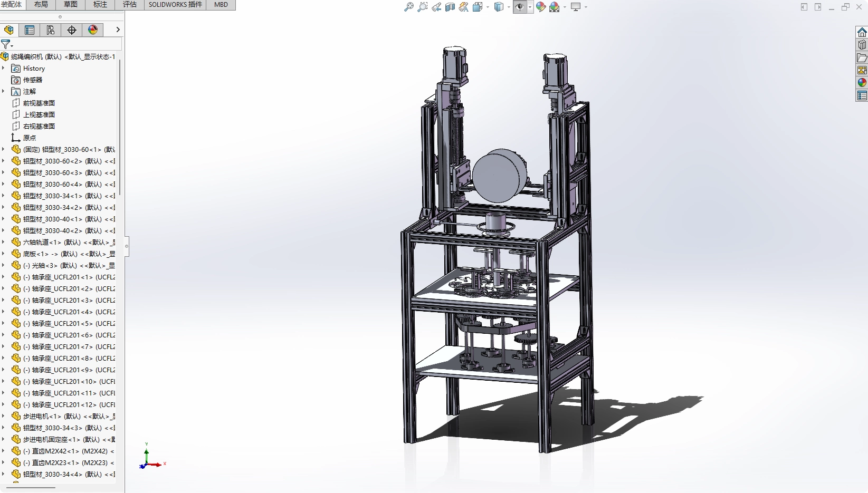Screen dimensions: 868x493
Task: Select the 直齿M2X42<1> gear component
Action: (x=63, y=451)
